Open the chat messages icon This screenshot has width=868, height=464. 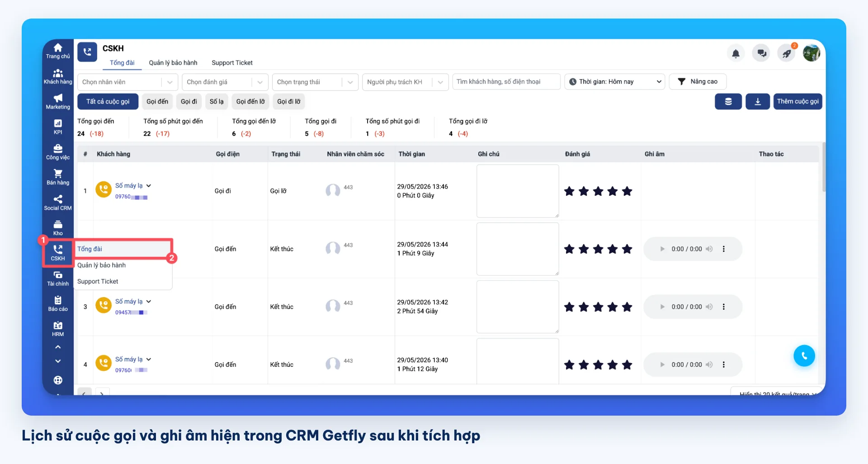pyautogui.click(x=761, y=53)
